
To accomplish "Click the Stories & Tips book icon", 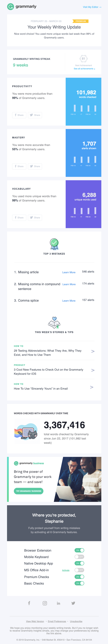I will pos(54,322).
